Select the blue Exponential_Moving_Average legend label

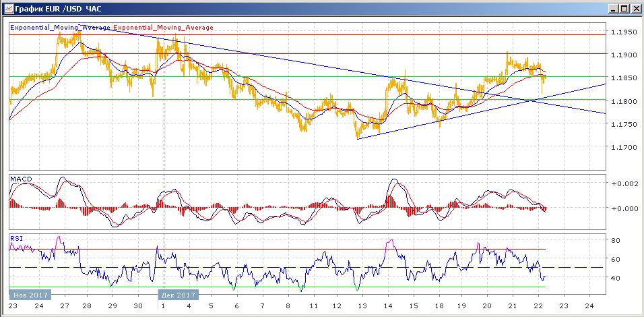[60, 28]
